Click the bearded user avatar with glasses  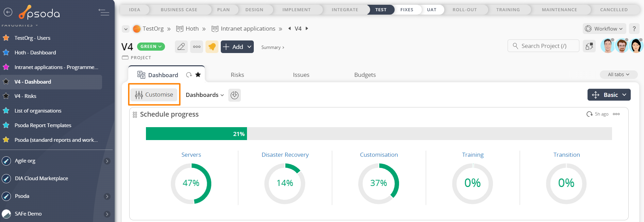click(622, 46)
